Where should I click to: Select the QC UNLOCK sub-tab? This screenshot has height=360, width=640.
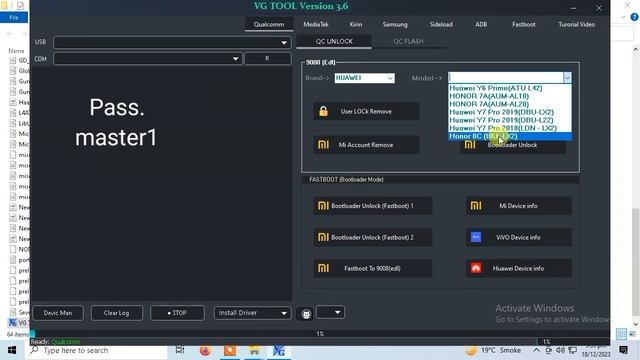334,42
